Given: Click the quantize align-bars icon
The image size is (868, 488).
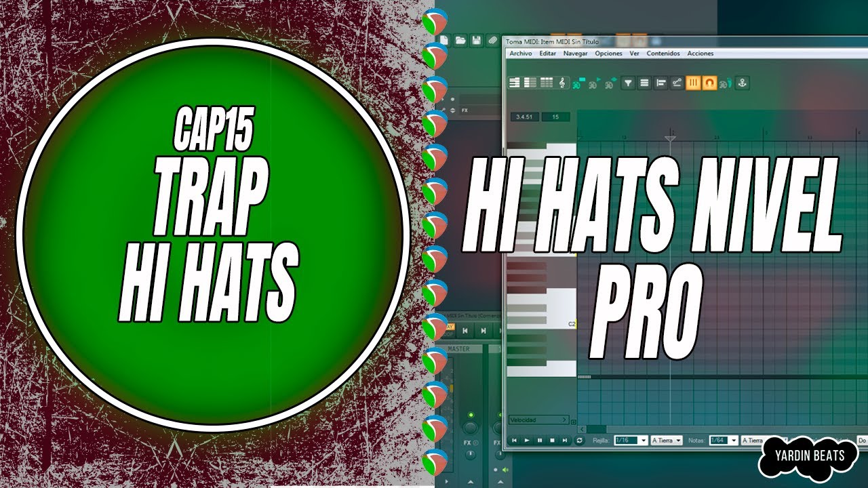Looking at the screenshot, I should click(x=660, y=83).
